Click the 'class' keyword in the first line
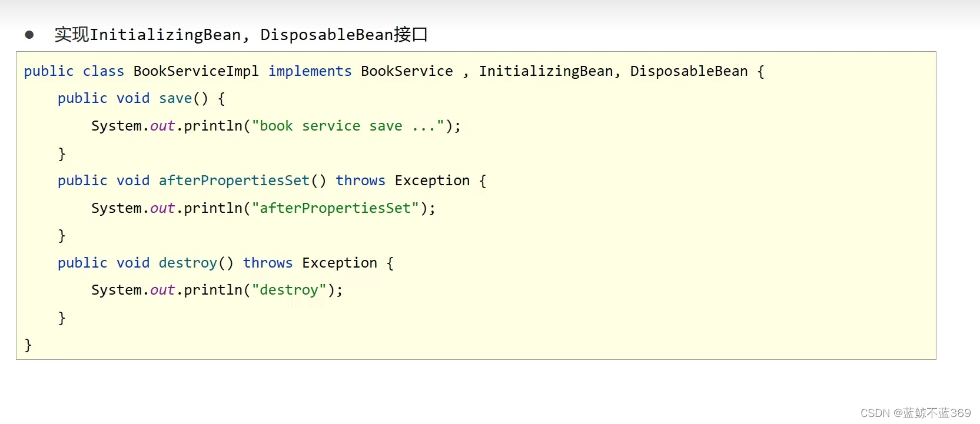The height and width of the screenshot is (424, 980). [104, 71]
